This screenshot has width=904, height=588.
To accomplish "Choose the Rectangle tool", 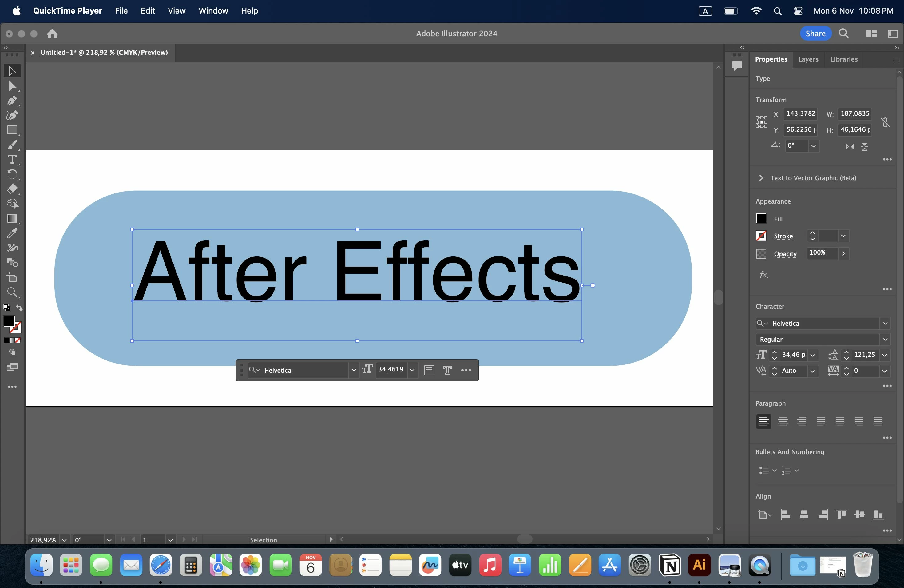I will 12,130.
